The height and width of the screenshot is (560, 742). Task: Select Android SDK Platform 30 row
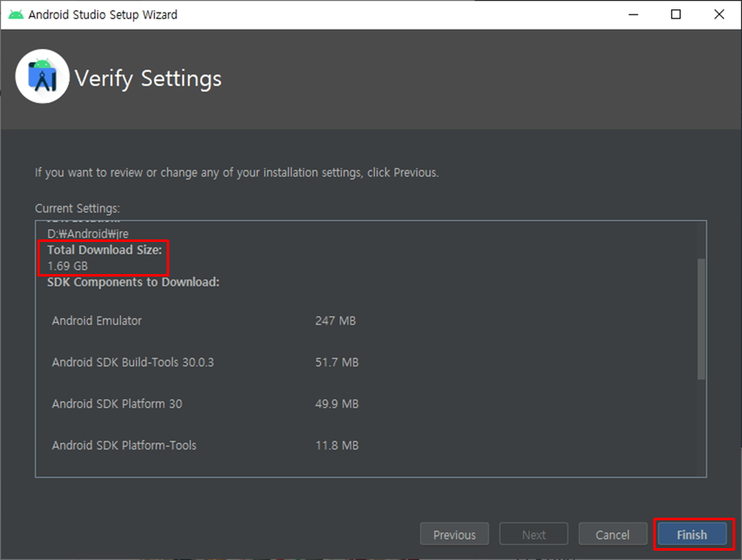coord(204,404)
